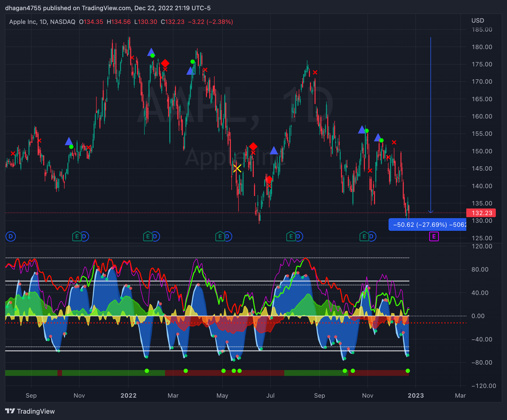Click the 2023 time axis label

[x=416, y=396]
